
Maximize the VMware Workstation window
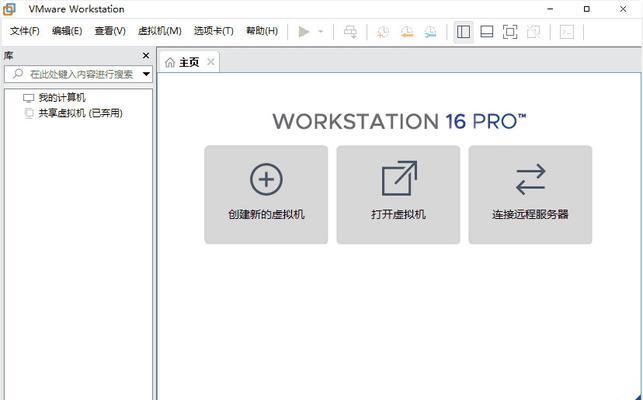click(587, 9)
